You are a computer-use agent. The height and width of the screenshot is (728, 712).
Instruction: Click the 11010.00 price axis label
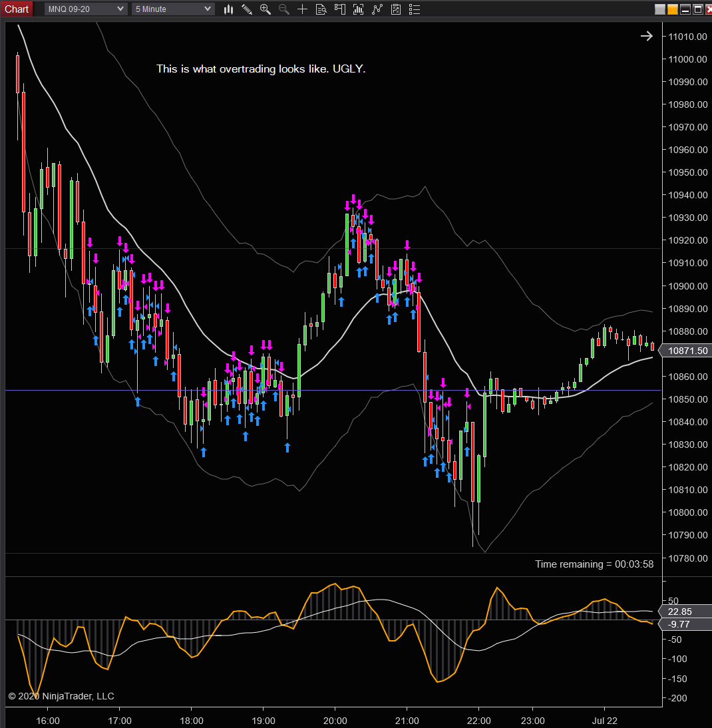click(688, 37)
